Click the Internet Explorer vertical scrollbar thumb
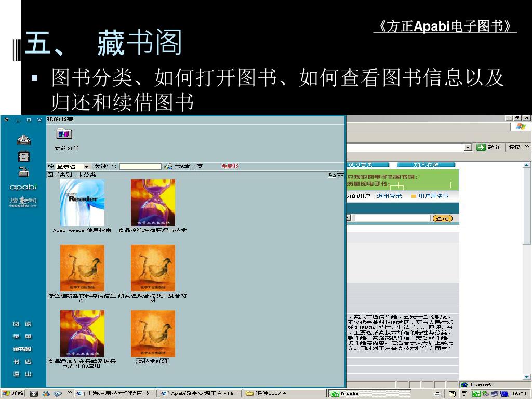This screenshot has width=532, height=399. point(527,206)
